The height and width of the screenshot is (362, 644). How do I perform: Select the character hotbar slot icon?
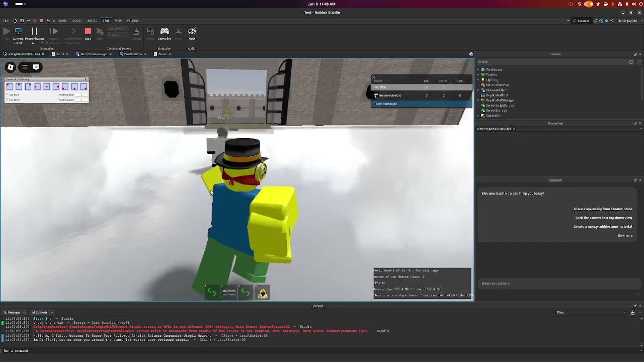263,292
